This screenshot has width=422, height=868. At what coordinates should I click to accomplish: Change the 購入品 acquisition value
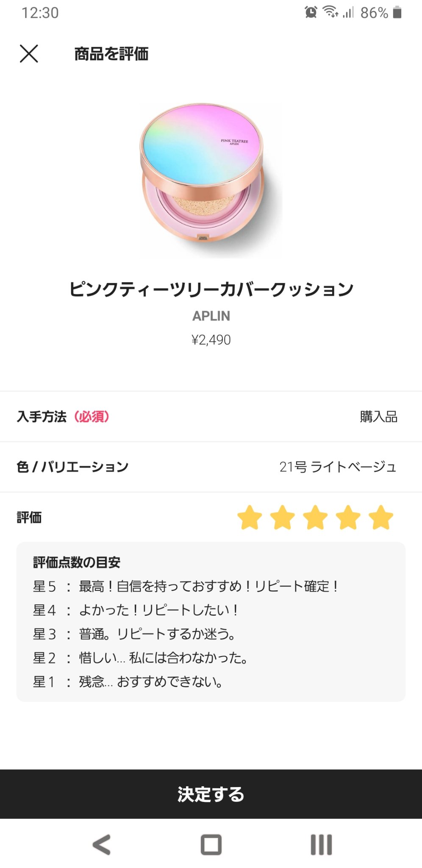(378, 417)
